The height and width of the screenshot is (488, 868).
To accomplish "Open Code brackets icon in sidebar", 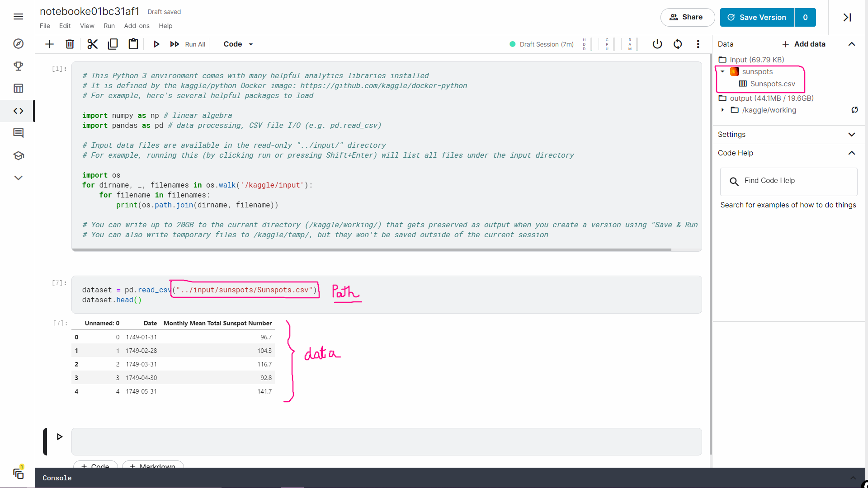I will pyautogui.click(x=18, y=111).
